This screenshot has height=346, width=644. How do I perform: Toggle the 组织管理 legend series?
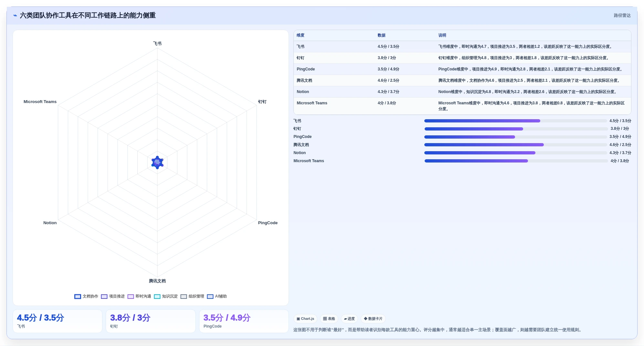tap(192, 296)
